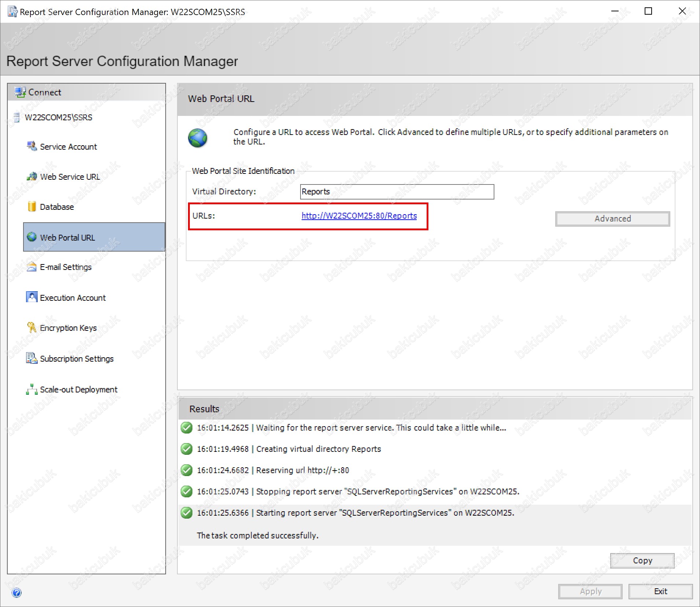Click the Connect computer icon
700x607 pixels.
point(20,92)
